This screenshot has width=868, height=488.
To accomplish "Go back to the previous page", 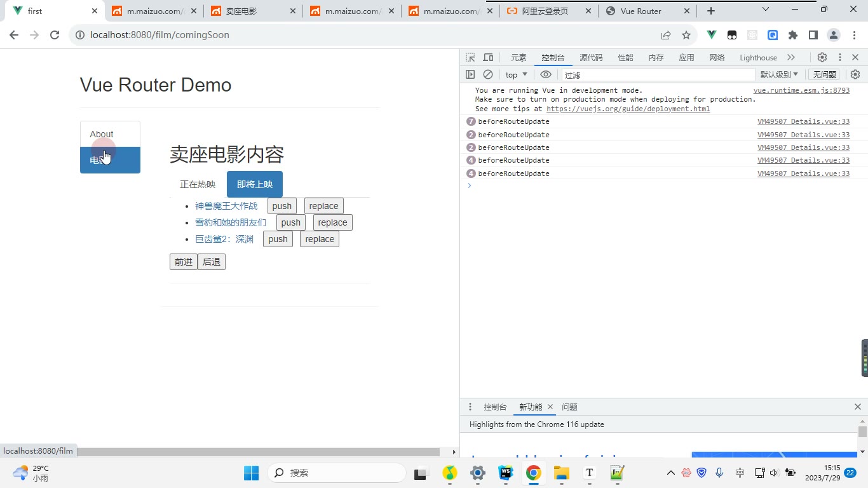I will coord(14,35).
